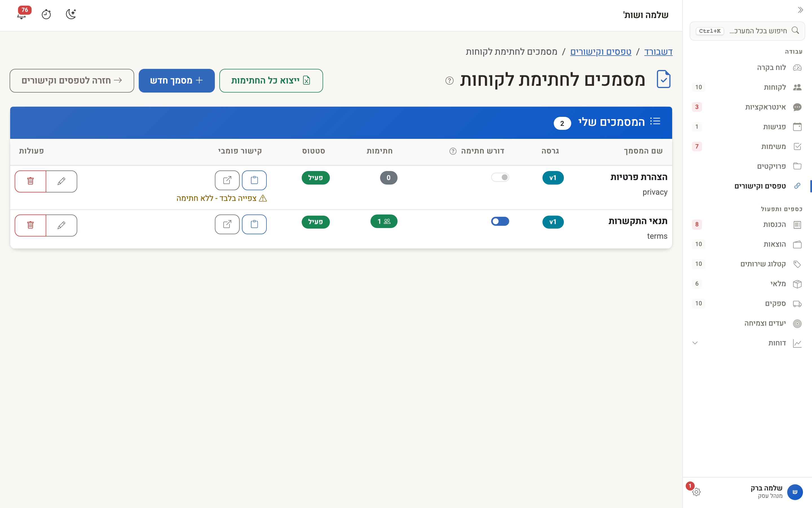Open settings gear near user profile
Viewport: 812px width, 508px height.
point(696,492)
